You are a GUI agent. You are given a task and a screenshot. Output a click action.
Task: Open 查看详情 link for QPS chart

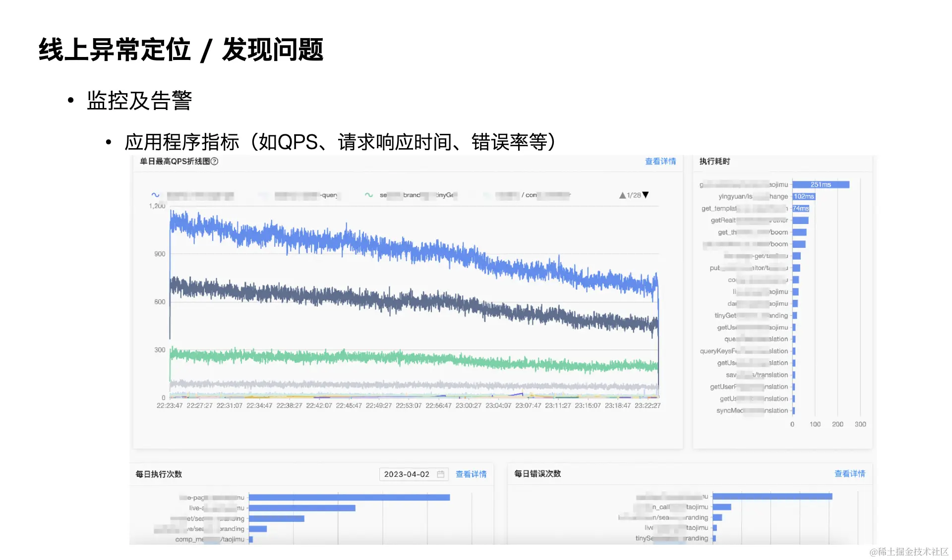tap(660, 162)
